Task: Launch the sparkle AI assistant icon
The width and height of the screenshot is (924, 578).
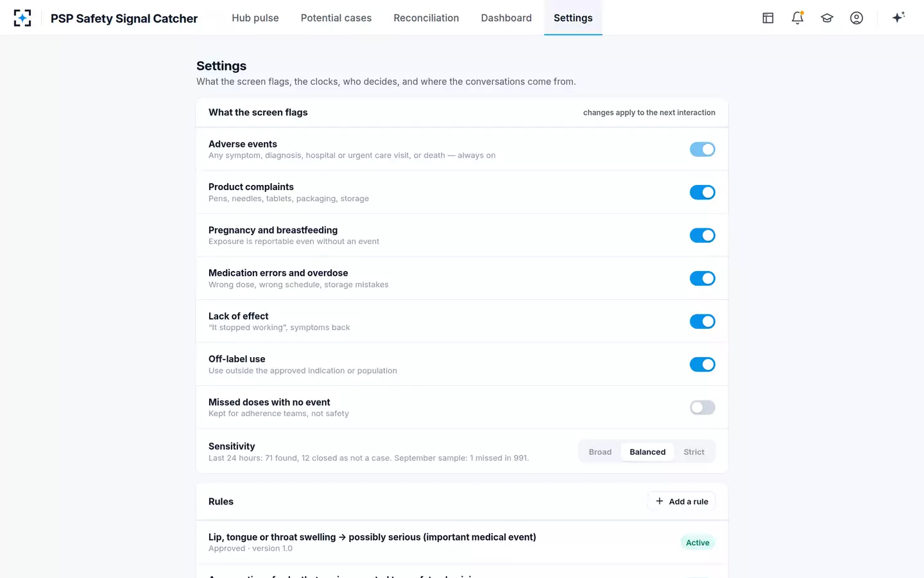Action: point(898,17)
